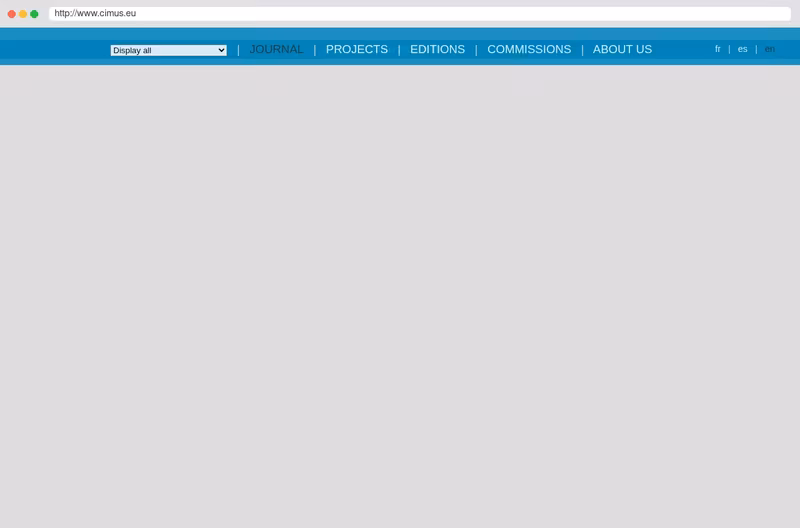This screenshot has height=528, width=800.
Task: Click the URL address bar
Action: (419, 13)
